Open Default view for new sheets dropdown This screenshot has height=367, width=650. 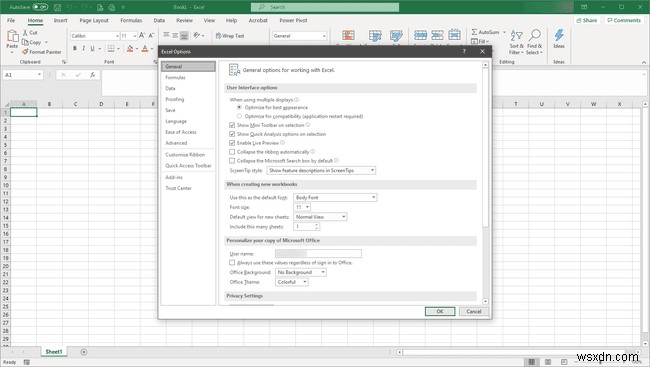320,217
